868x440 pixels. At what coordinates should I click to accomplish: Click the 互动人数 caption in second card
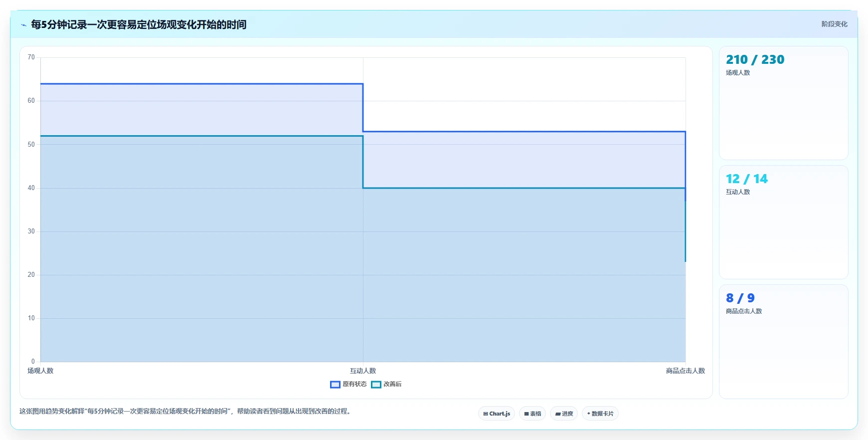pyautogui.click(x=738, y=192)
